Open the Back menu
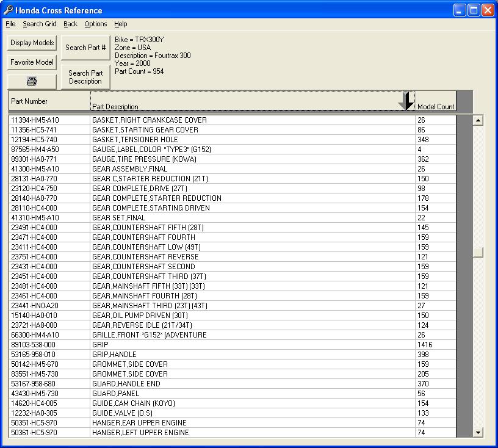 (x=70, y=24)
